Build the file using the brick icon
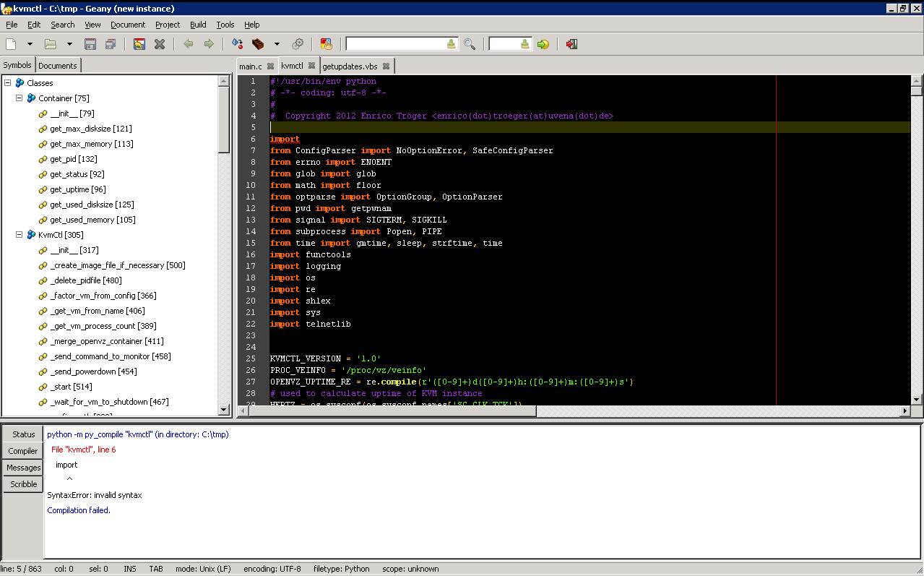 [x=257, y=44]
